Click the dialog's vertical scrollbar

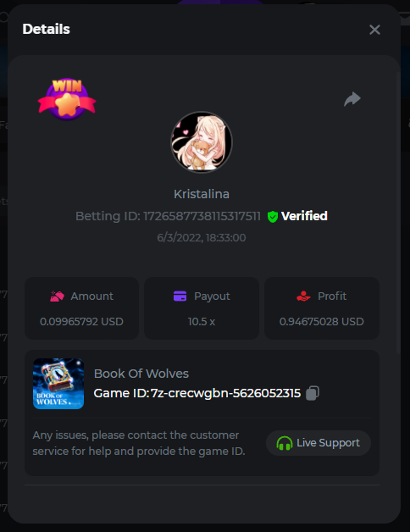[398, 213]
